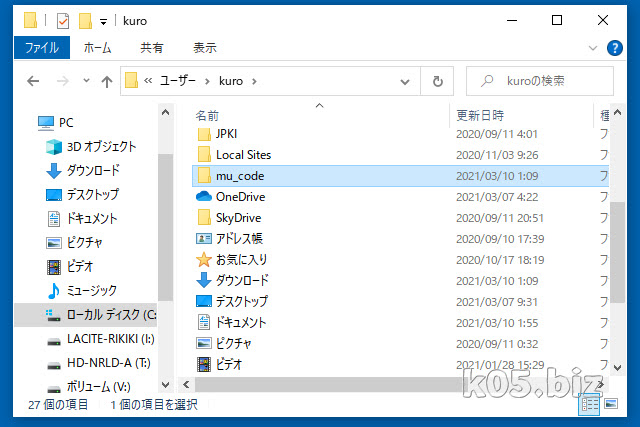Screen dimensions: 640x427
Task: Click the date 2021/03/07 4:22 of OneDrive
Action: coord(497,197)
